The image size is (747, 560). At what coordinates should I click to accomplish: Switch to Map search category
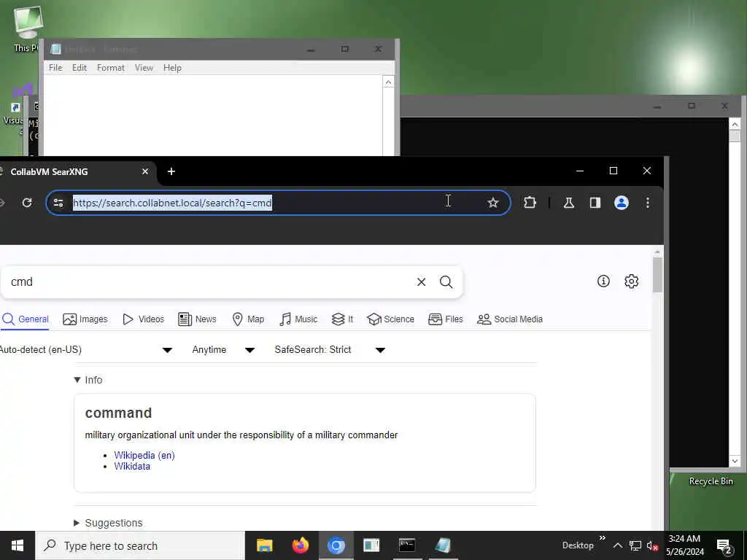coord(248,319)
